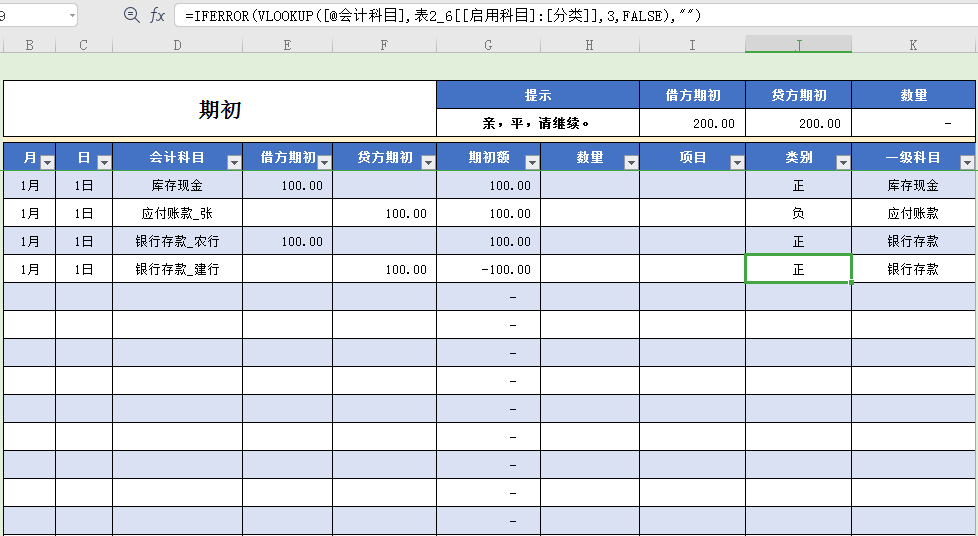Select the cell 亲，平，请继续。
This screenshot has width=978, height=536.
538,123
